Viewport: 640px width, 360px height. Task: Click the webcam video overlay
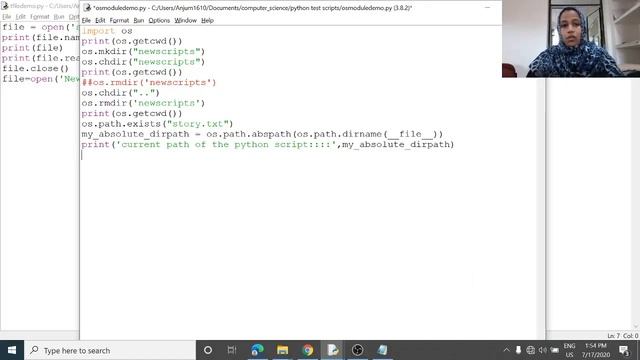click(571, 39)
